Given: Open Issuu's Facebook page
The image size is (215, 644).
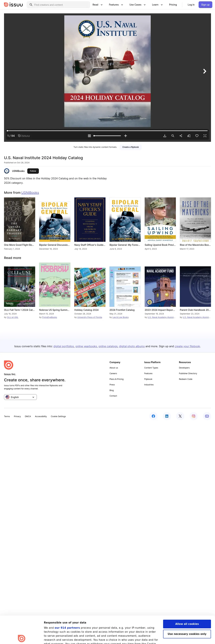Looking at the screenshot, I should tap(153, 416).
